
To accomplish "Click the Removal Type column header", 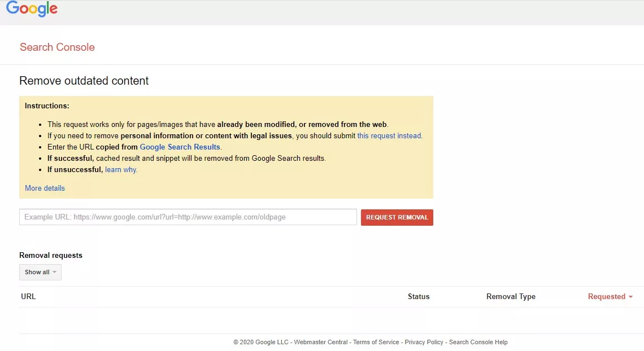I will pyautogui.click(x=511, y=296).
